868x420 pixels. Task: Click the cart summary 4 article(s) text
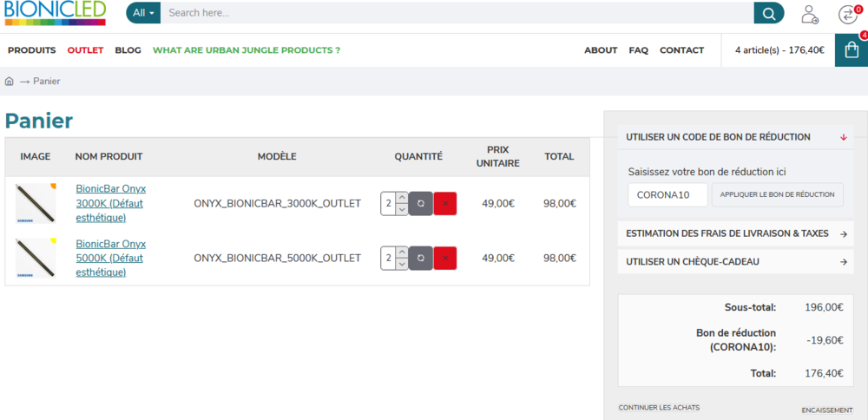779,50
